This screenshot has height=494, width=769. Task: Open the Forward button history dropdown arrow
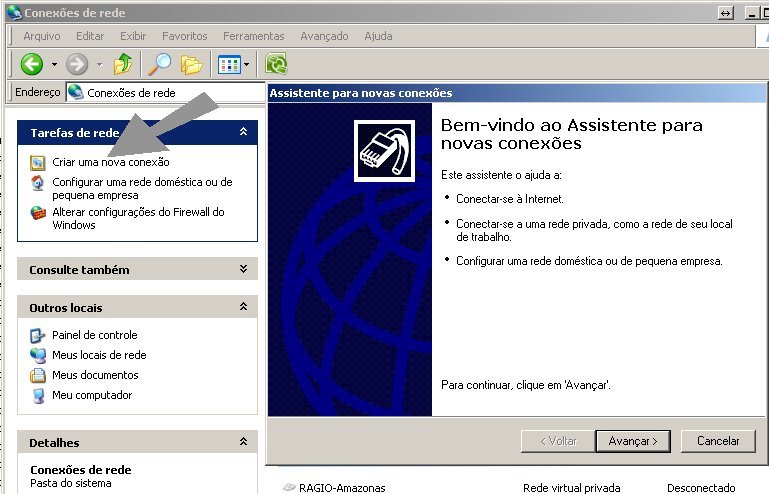point(100,64)
